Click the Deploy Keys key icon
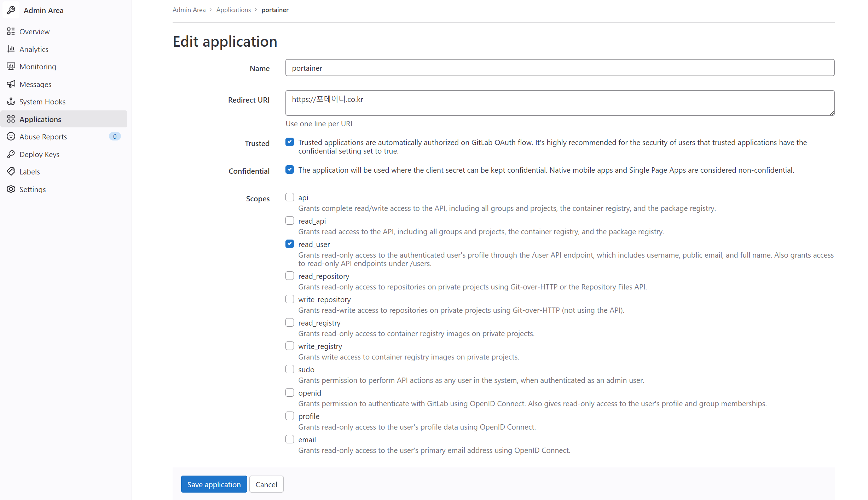Viewport: 868px width, 500px height. pyautogui.click(x=11, y=154)
